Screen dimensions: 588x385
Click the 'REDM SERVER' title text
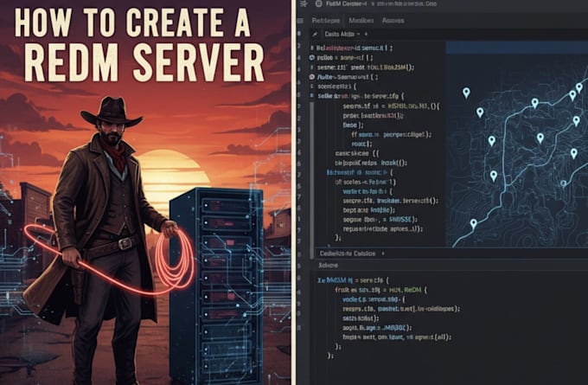tap(144, 62)
